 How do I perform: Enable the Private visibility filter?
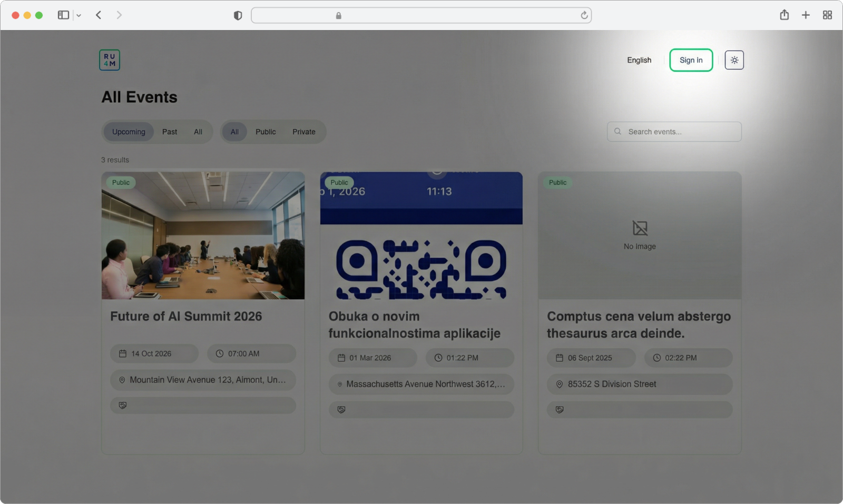[304, 132]
